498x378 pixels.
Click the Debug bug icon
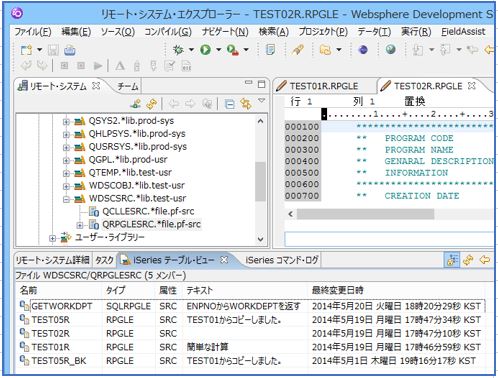tap(178, 50)
